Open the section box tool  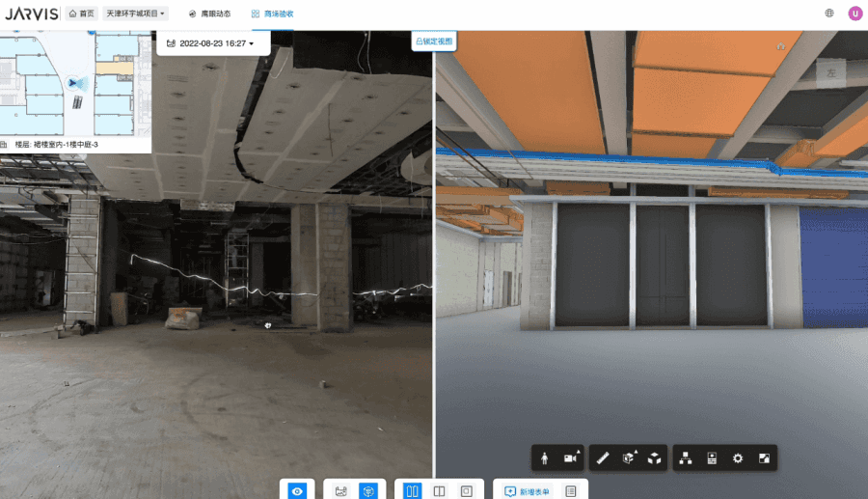click(628, 458)
